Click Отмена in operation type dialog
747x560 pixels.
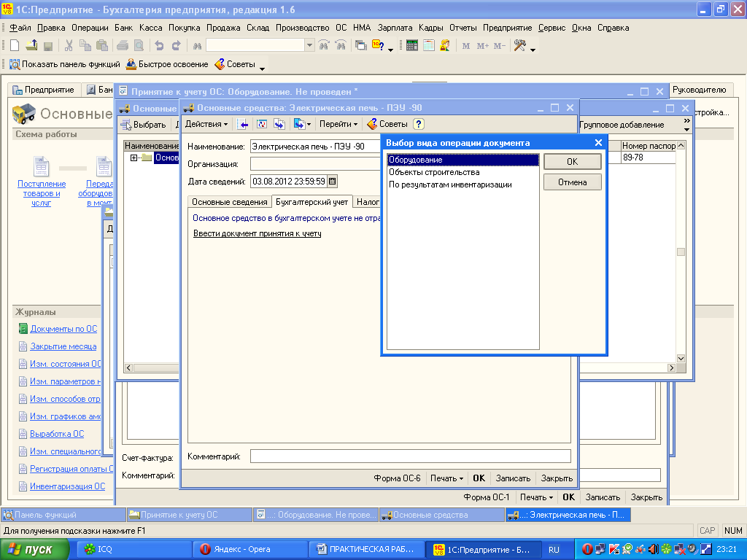[x=572, y=182]
